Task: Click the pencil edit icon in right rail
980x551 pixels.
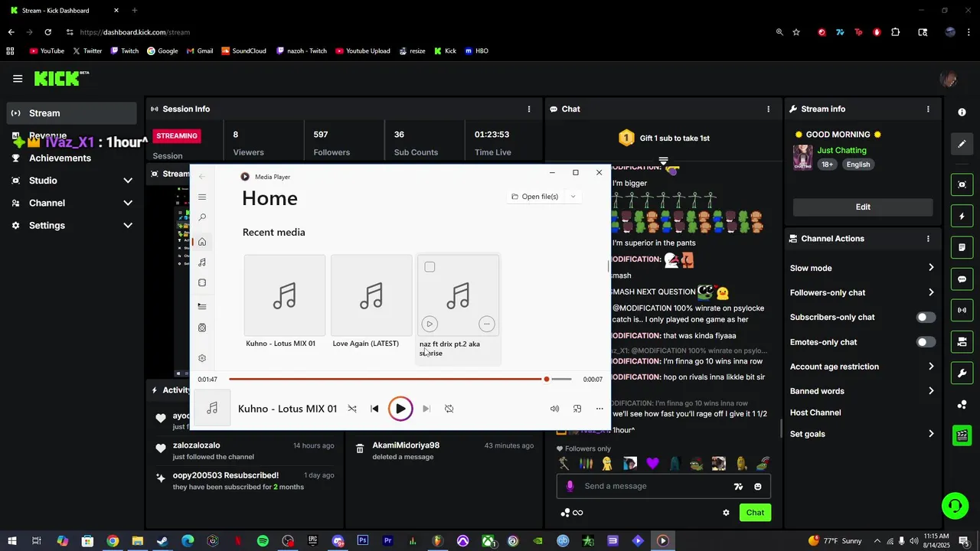Action: pyautogui.click(x=962, y=144)
